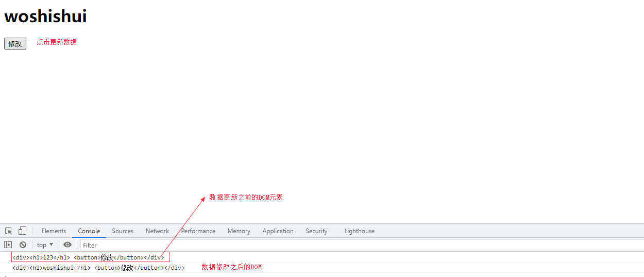Image resolution: width=644 pixels, height=277 pixels.
Task: Activate the inspect element picker icon
Action: 9,231
